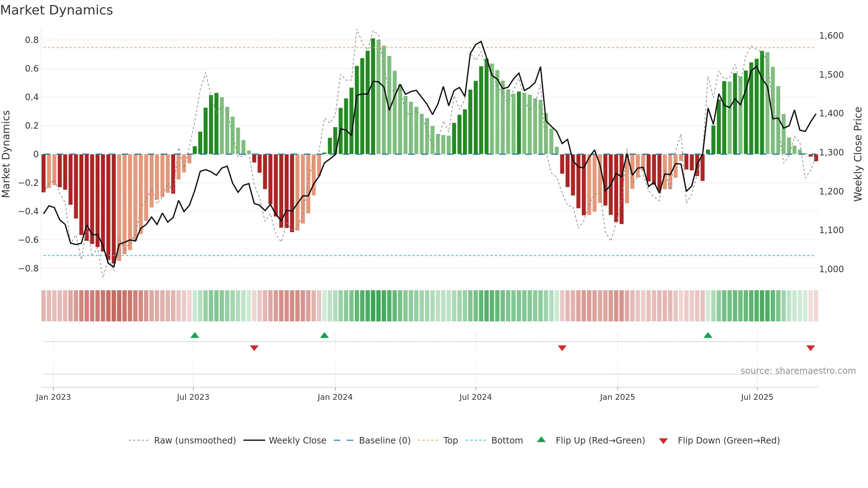
Task: Click the red flip-down marker between Jul 2024 and Jan 2025
Action: pyautogui.click(x=562, y=348)
